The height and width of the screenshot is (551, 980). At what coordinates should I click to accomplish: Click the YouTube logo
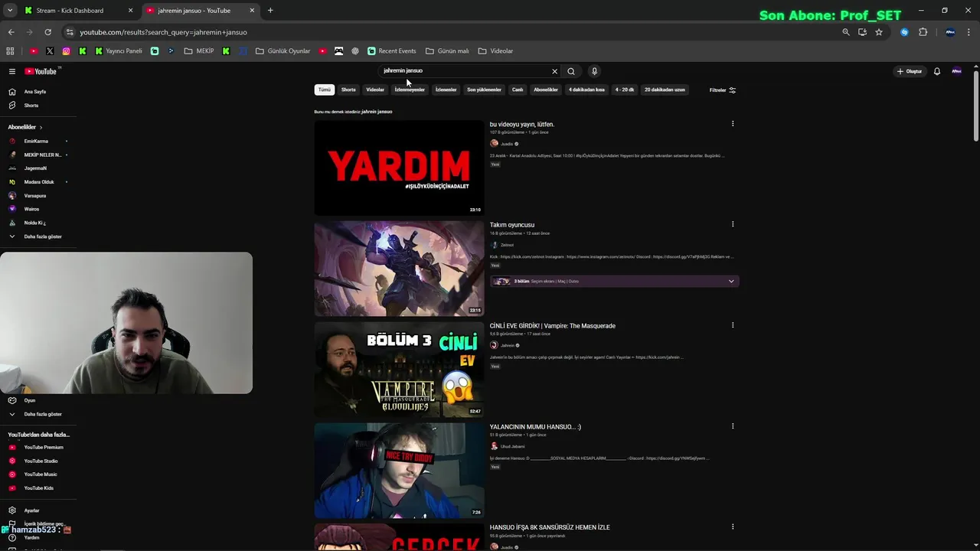click(x=41, y=71)
